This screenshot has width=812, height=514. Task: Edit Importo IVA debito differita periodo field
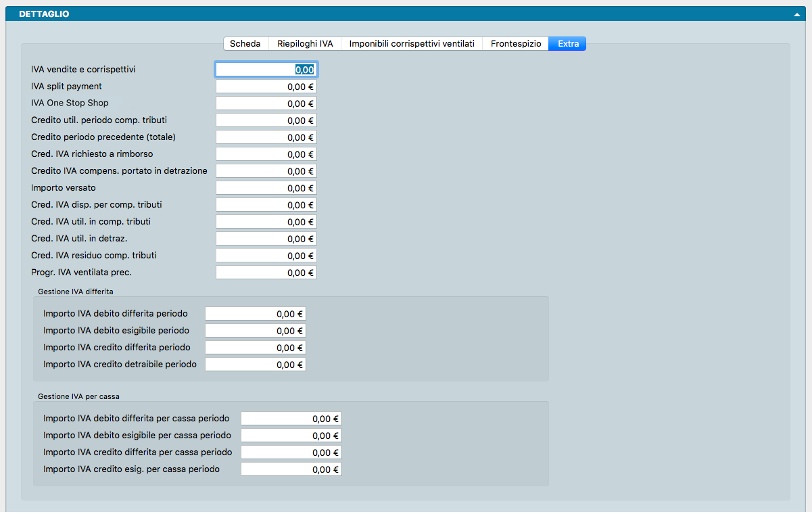[255, 314]
